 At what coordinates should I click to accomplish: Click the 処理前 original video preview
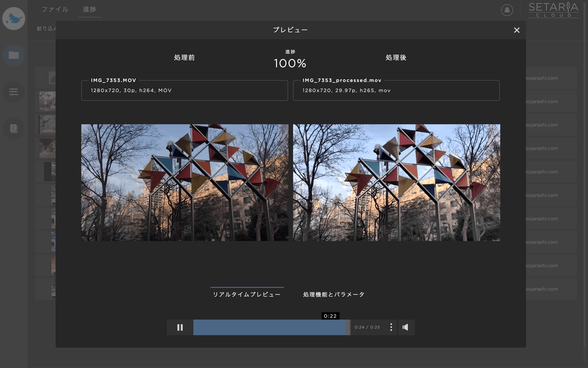click(185, 182)
